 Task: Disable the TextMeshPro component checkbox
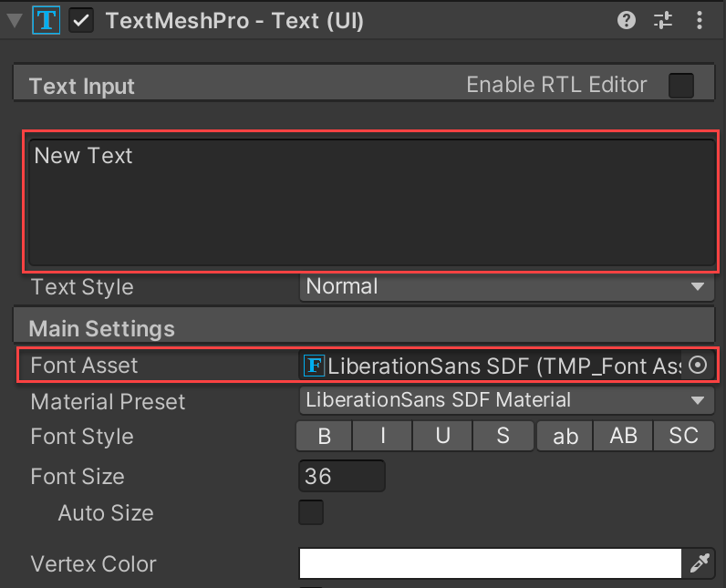pyautogui.click(x=81, y=21)
